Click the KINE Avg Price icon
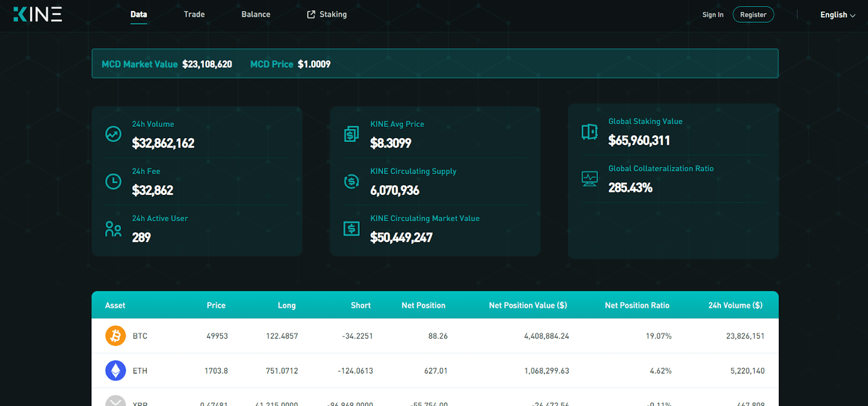Viewport: 868px width, 406px height. click(x=351, y=134)
